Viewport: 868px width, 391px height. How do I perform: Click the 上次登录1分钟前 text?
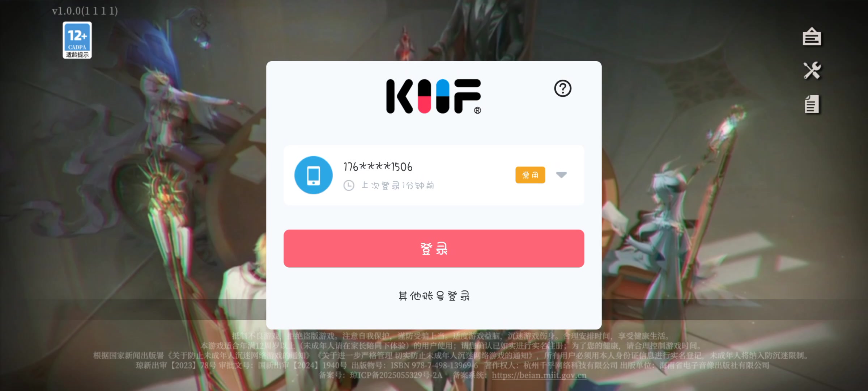click(398, 186)
